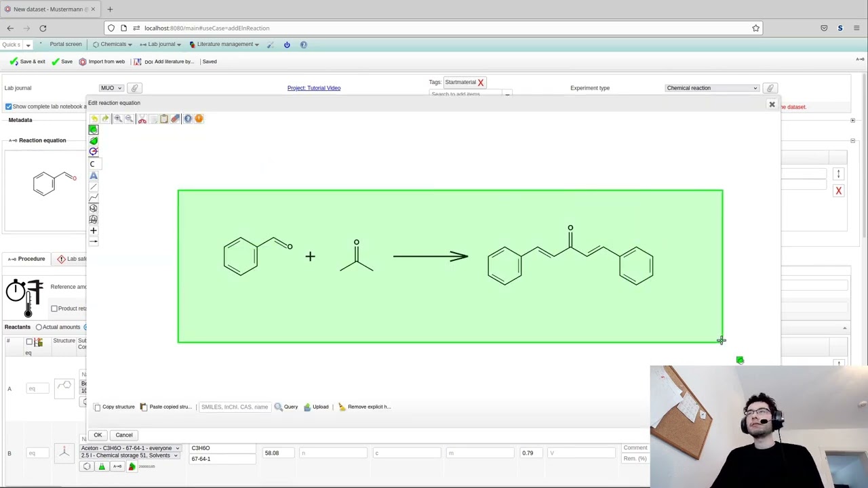This screenshot has width=868, height=488.
Task: Choose the rectangle selection tool
Action: tap(94, 129)
